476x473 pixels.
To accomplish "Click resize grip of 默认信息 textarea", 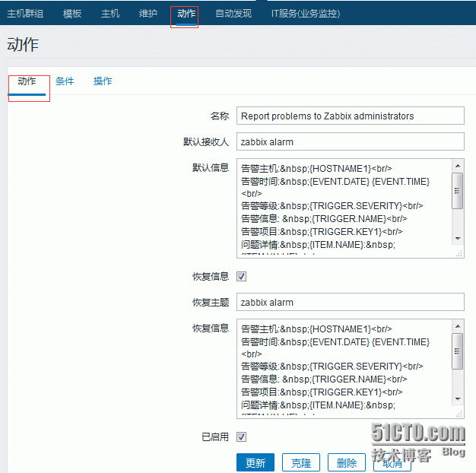I will 459,253.
